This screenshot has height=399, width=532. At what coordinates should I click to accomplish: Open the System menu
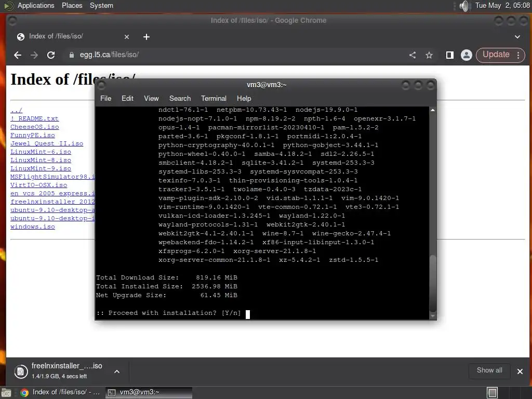pos(101,5)
